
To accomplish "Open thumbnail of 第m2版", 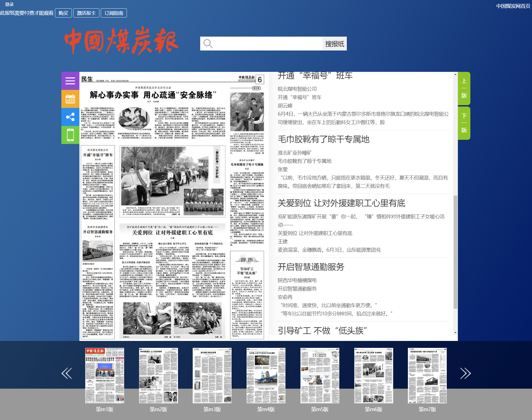I will click(x=159, y=376).
